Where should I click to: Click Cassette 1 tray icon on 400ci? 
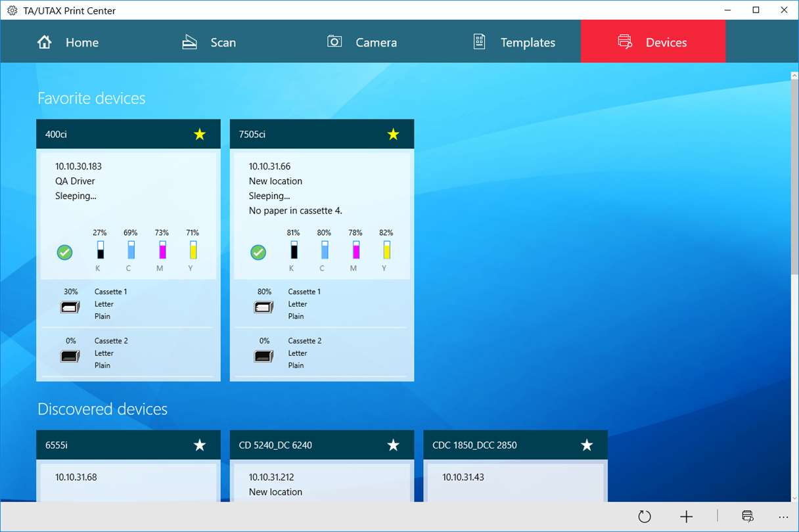click(70, 307)
